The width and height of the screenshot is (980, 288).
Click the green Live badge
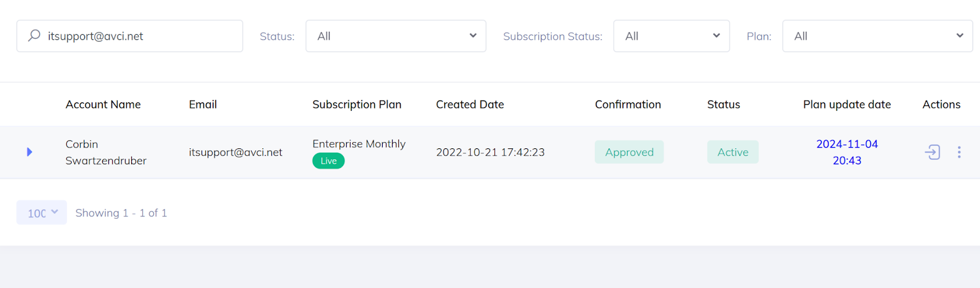[x=328, y=161]
